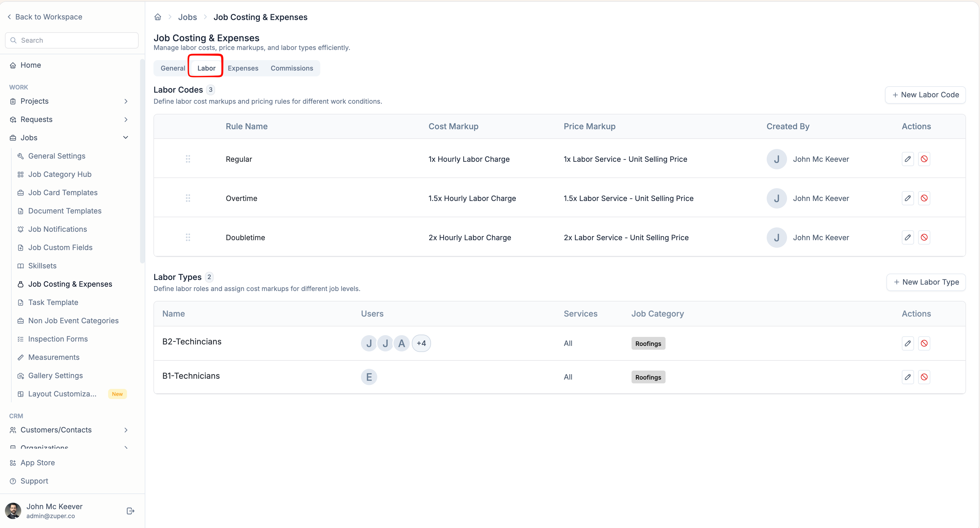Screen dimensions: 980x528
Task: Go to home via breadcrumb house icon
Action: 158,17
